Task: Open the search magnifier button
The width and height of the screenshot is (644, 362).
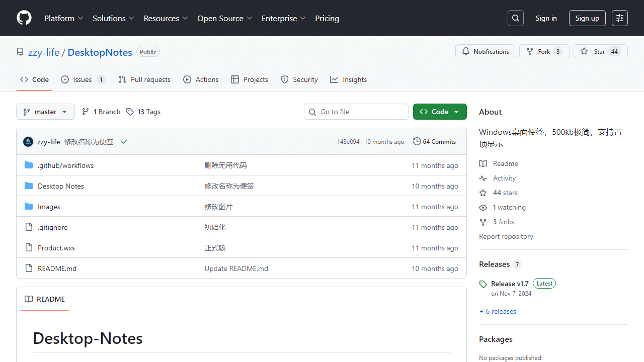Action: pos(516,18)
